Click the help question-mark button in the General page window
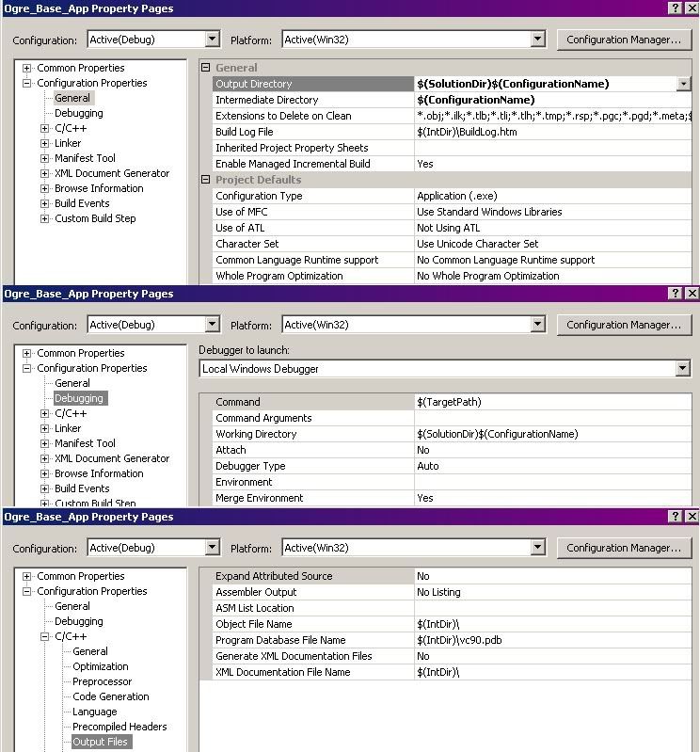Screen dimensions: 700x752 coord(676,8)
